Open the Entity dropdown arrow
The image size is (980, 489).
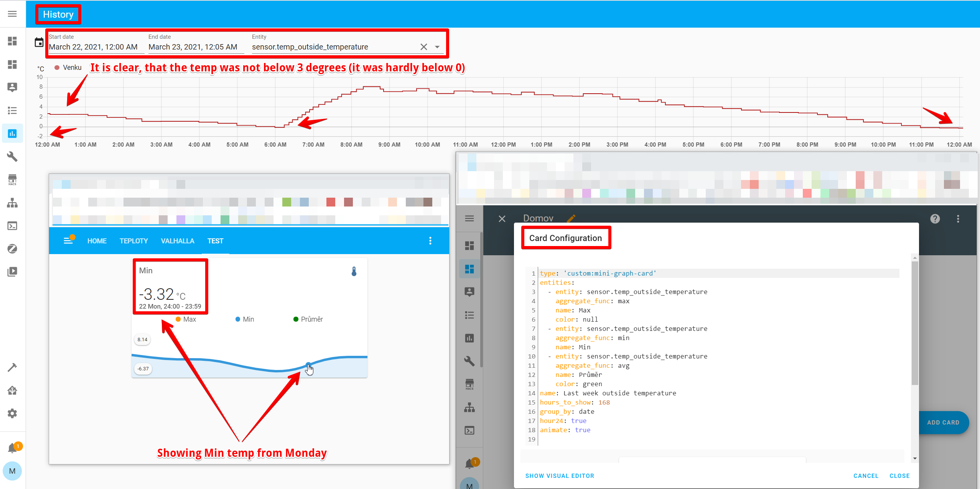click(437, 46)
